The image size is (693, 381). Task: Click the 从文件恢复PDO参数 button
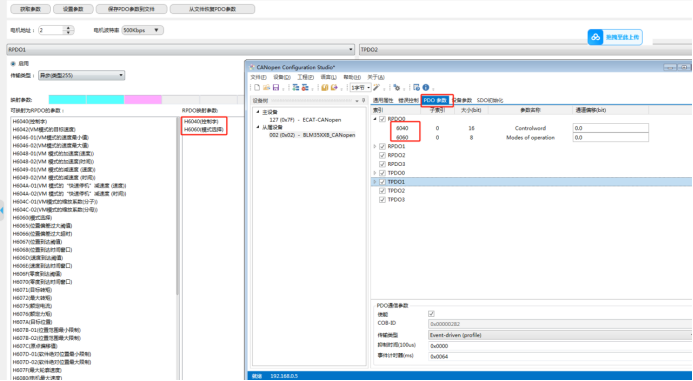212,9
